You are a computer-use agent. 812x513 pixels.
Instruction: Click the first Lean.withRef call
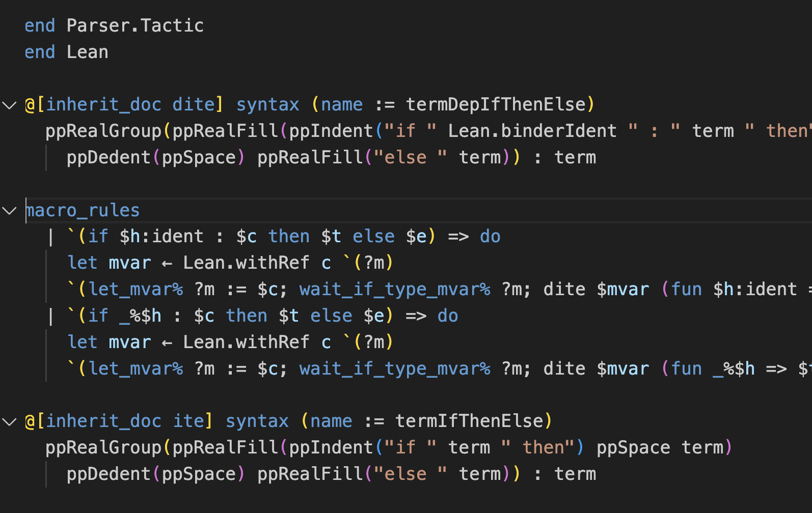246,263
